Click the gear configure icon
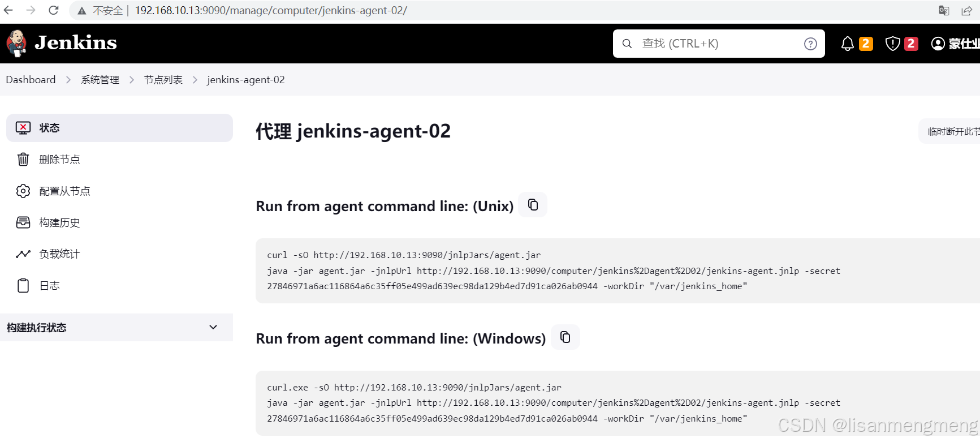This screenshot has width=980, height=442. point(23,191)
